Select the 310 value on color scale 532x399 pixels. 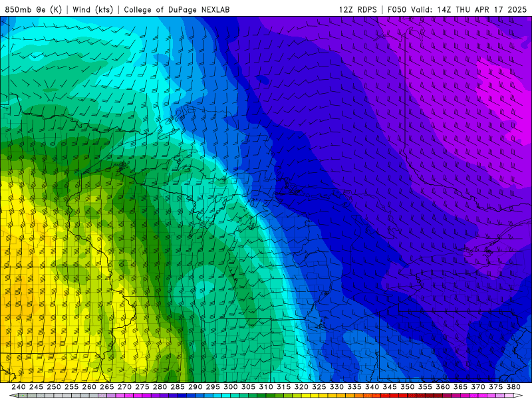click(266, 387)
